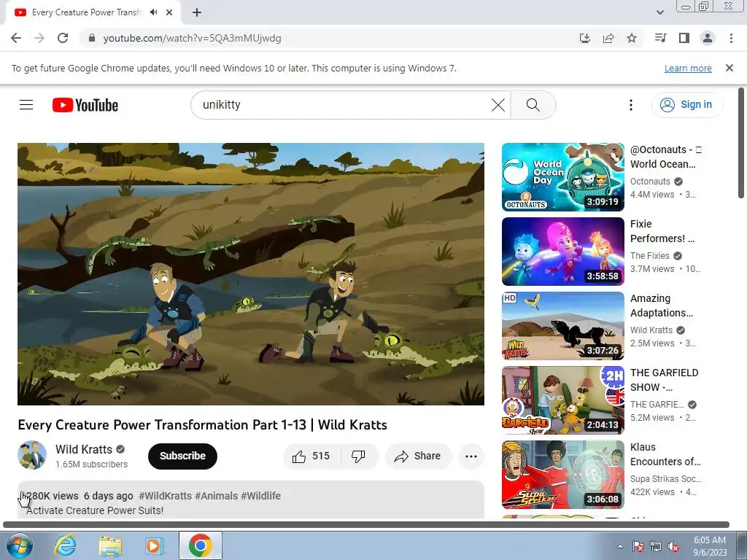Viewport: 747px width, 560px height.
Task: Click the 1.65M subscribers text
Action: click(x=91, y=464)
